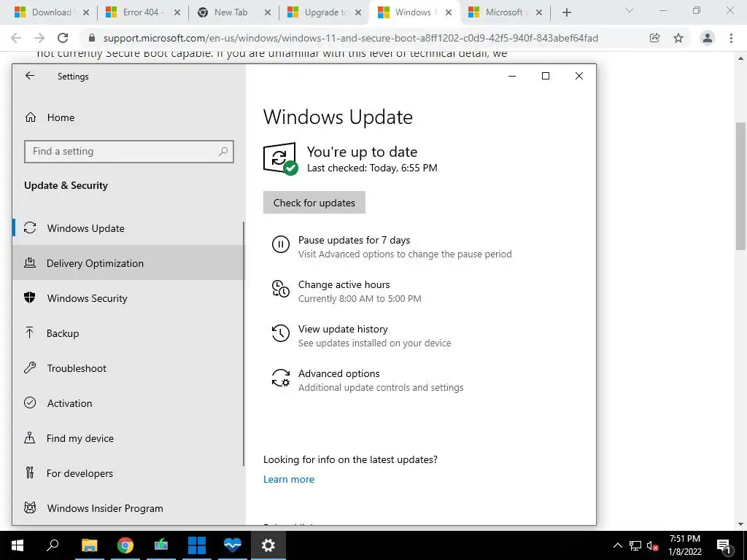
Task: Open Windows 11 installer taskbar icon
Action: (196, 545)
